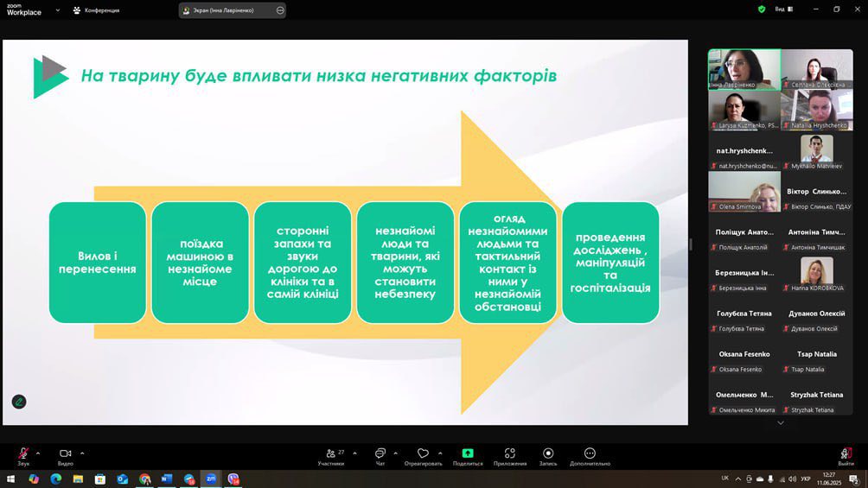Viewport: 868px width, 488px height.
Task: Open Microsoft Word from the taskbar
Action: (167, 478)
